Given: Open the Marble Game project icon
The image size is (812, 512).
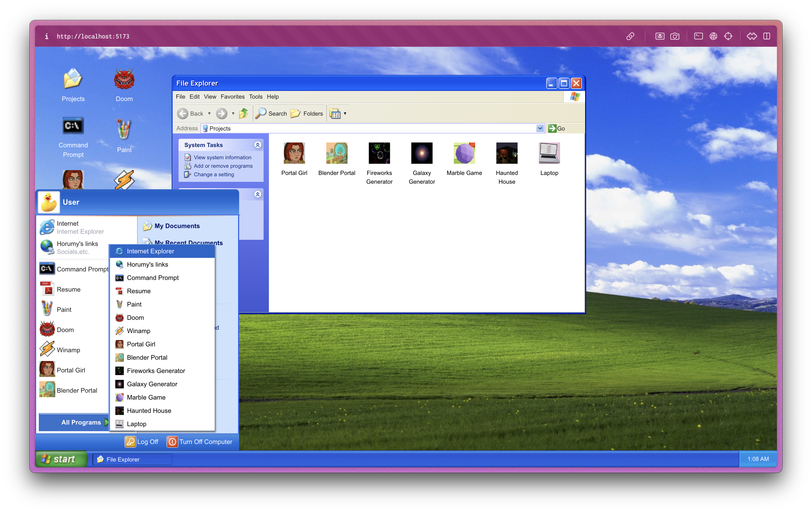Looking at the screenshot, I should tap(464, 153).
